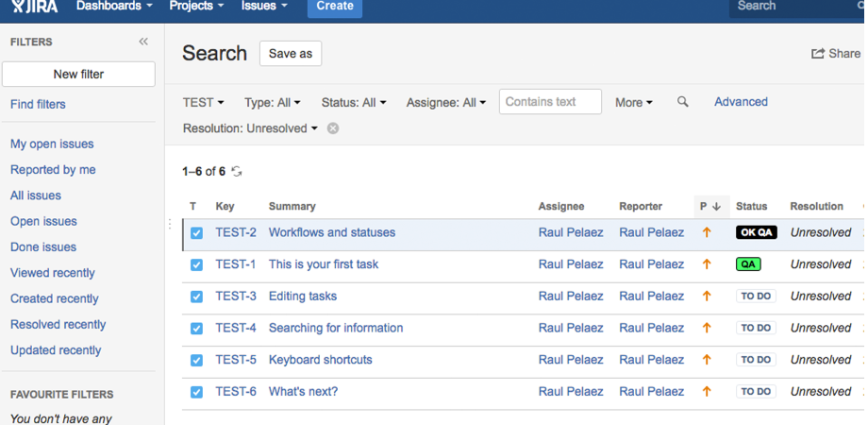This screenshot has height=425, width=868.
Task: Click the refresh results icon
Action: pos(237,172)
